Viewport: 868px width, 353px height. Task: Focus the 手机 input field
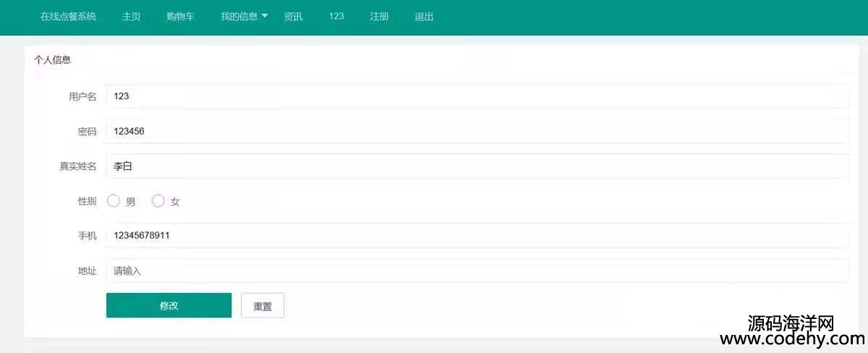click(x=477, y=235)
